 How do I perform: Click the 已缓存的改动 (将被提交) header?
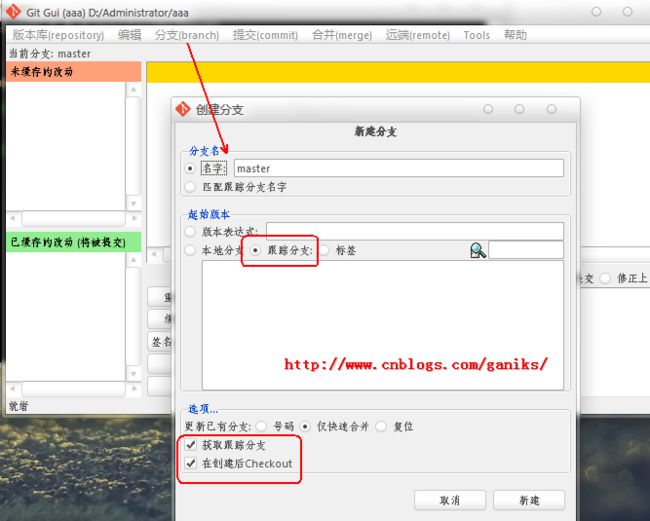point(73,242)
